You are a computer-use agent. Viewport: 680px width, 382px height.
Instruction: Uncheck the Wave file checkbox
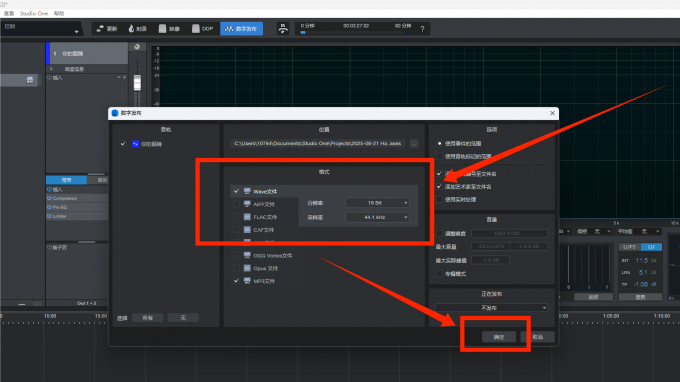(x=236, y=191)
